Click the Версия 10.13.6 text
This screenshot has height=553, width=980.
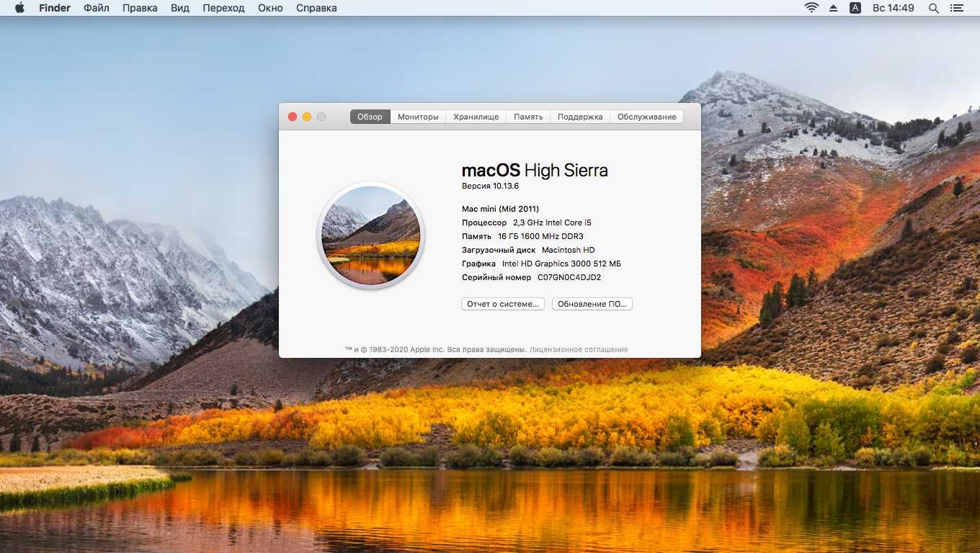pyautogui.click(x=491, y=186)
